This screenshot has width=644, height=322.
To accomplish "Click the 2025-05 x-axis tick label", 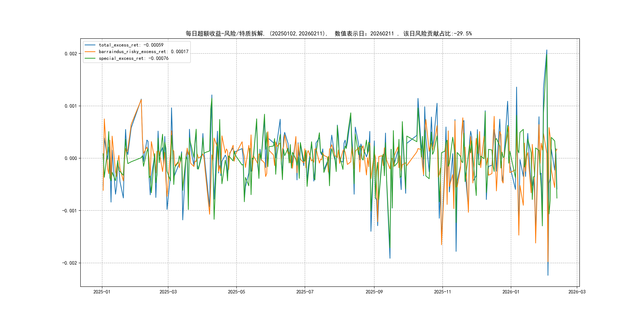I will point(236,292).
